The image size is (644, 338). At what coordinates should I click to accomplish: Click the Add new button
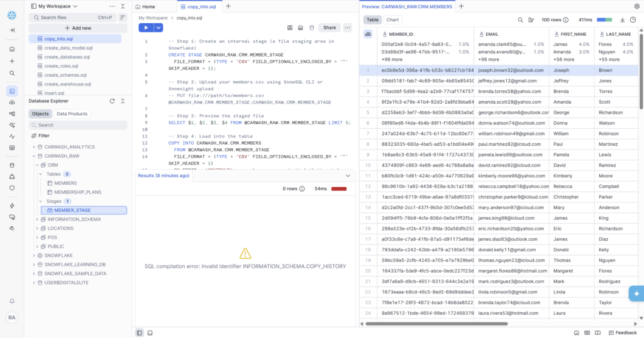78,28
